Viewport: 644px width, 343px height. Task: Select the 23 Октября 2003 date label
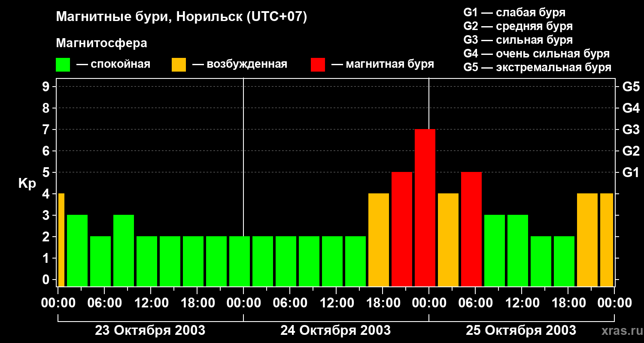click(x=150, y=331)
